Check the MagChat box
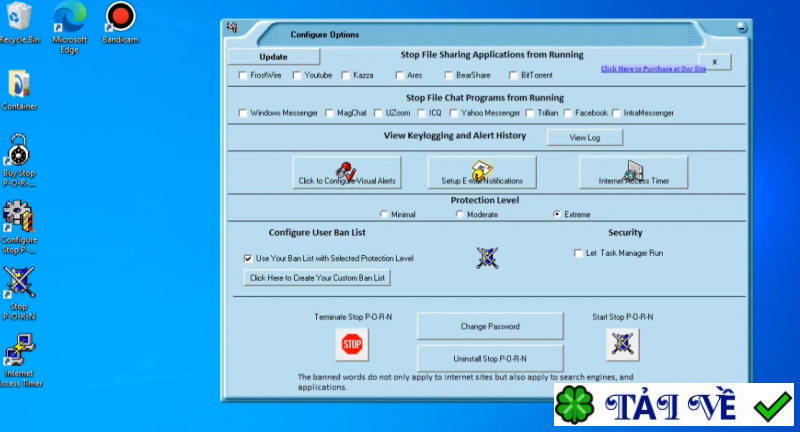Image resolution: width=800 pixels, height=432 pixels. (330, 113)
